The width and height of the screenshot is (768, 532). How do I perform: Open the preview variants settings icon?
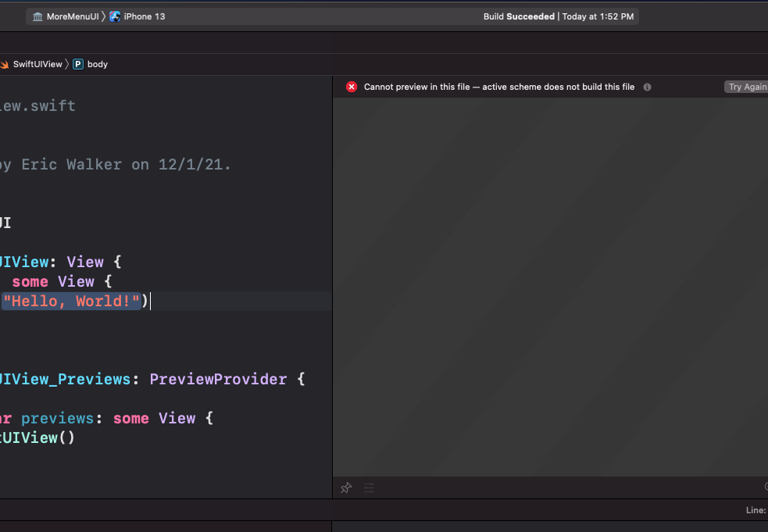[369, 487]
